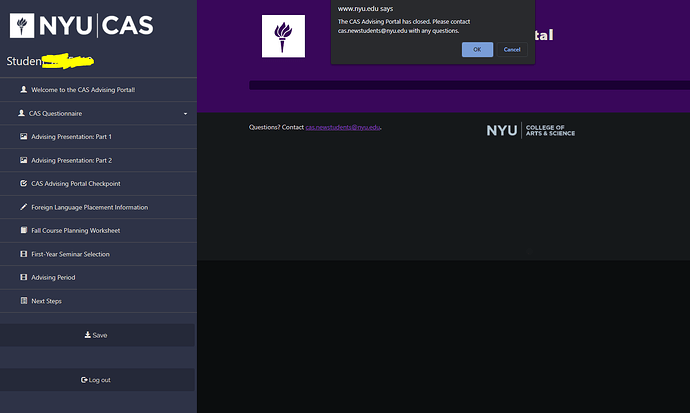Click the exit icon on the Log out button

(84, 380)
